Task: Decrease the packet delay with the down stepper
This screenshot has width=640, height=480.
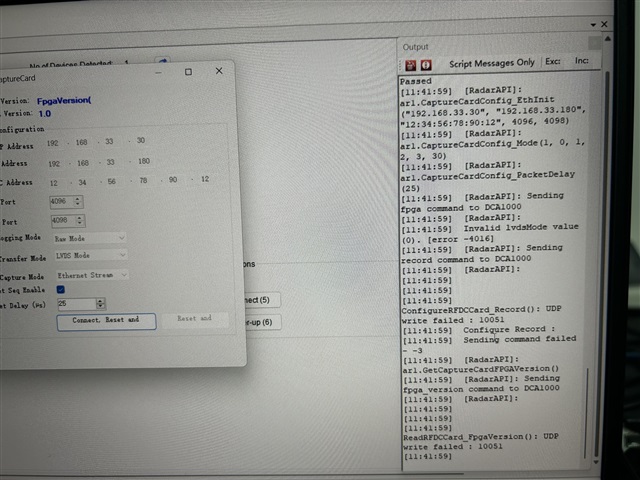Action: (x=100, y=307)
